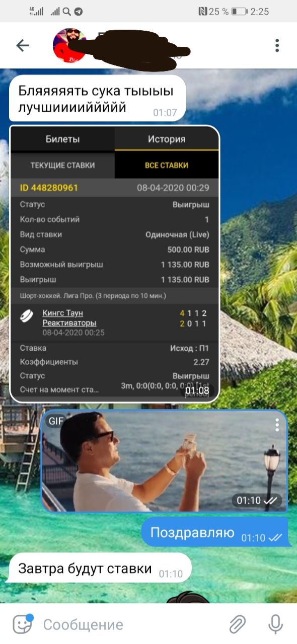The image size is (297, 644).
Task: Play the GIF of man with money
Action: tap(164, 461)
